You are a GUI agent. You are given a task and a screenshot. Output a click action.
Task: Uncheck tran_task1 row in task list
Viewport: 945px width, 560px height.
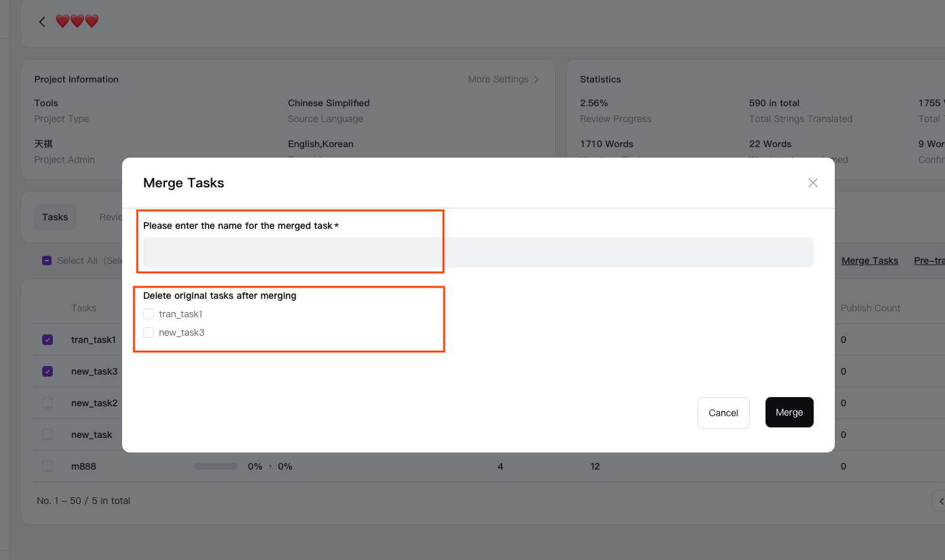click(x=48, y=340)
